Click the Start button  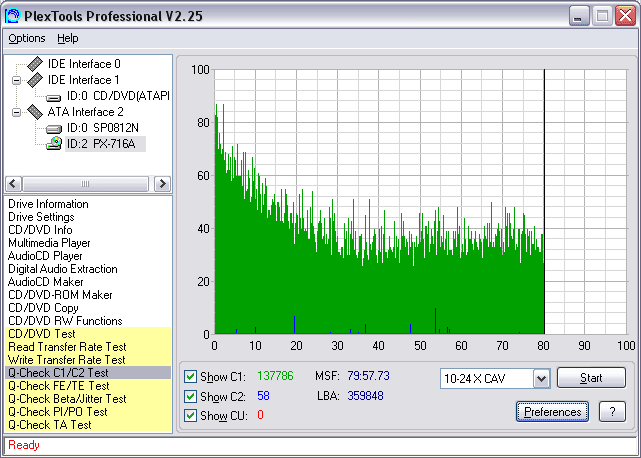tap(591, 377)
